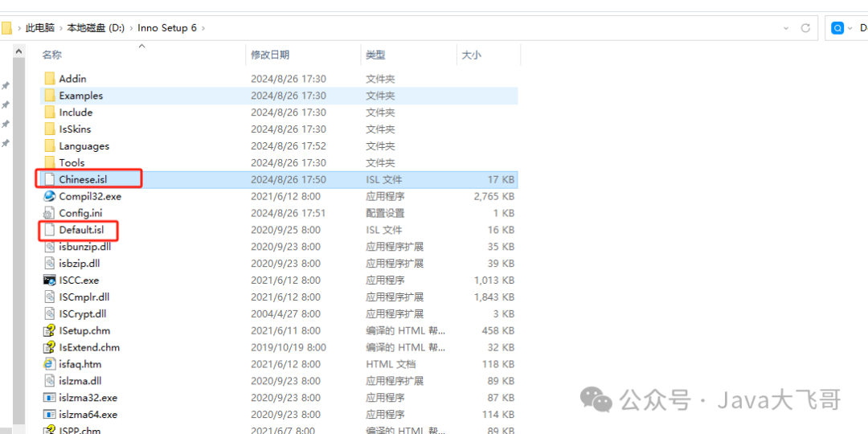Click the HTML 文档 type of isfaq.htm

[391, 364]
